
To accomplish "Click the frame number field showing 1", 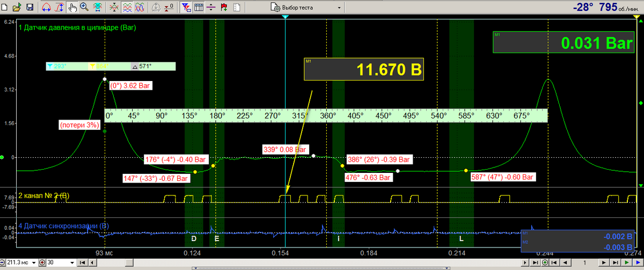I will tap(584, 262).
